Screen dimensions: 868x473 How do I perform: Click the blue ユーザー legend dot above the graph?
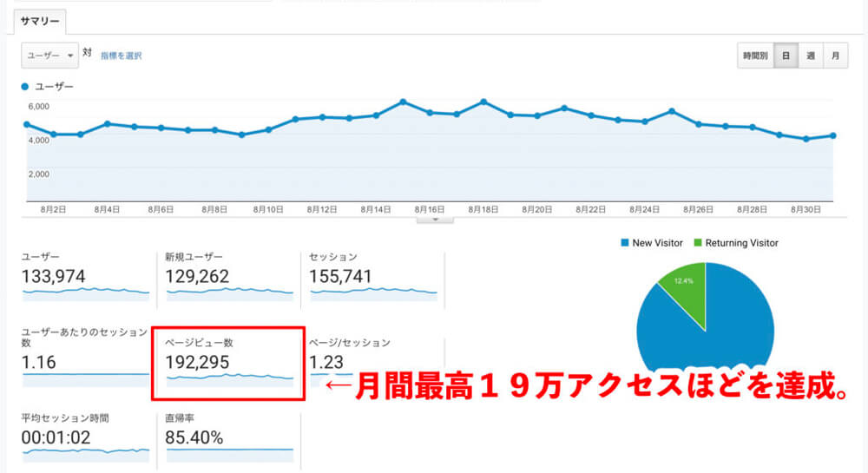point(25,87)
